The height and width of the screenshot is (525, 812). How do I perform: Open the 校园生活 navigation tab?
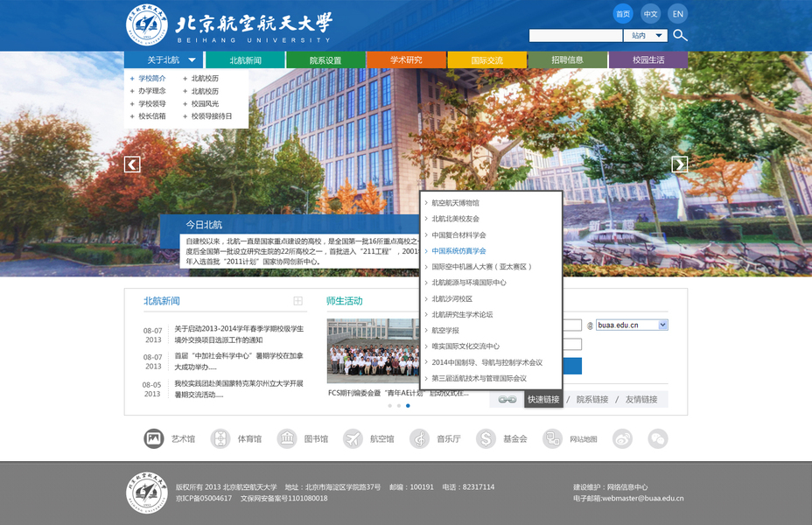pos(648,60)
